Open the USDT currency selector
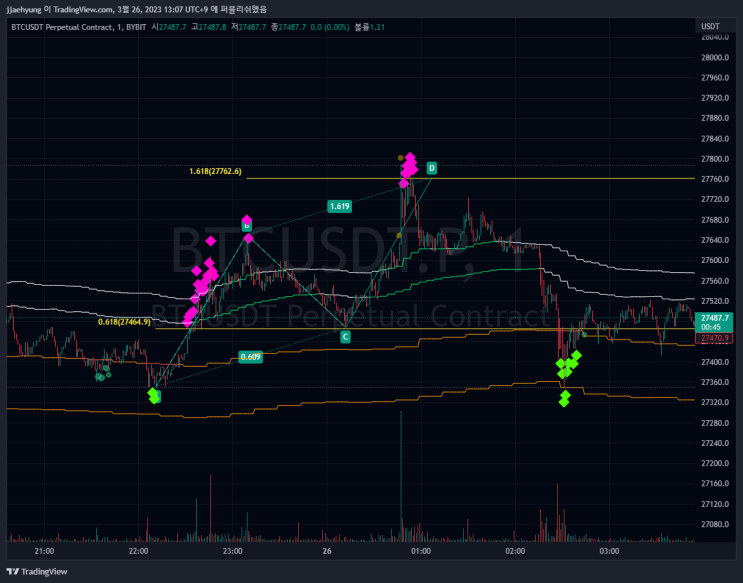743x583 pixels. point(710,27)
